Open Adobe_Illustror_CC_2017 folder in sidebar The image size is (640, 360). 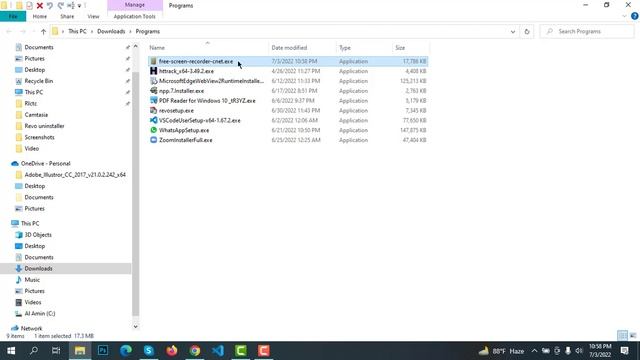pos(75,175)
